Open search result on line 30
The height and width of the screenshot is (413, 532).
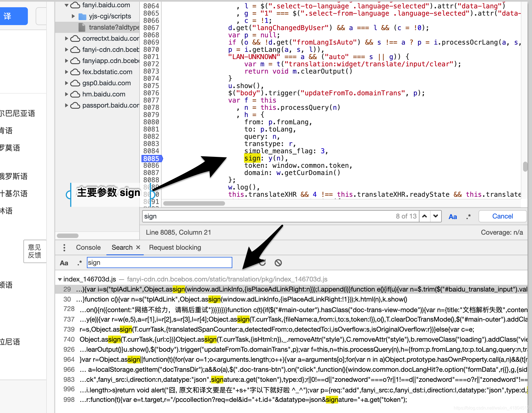tap(291, 299)
